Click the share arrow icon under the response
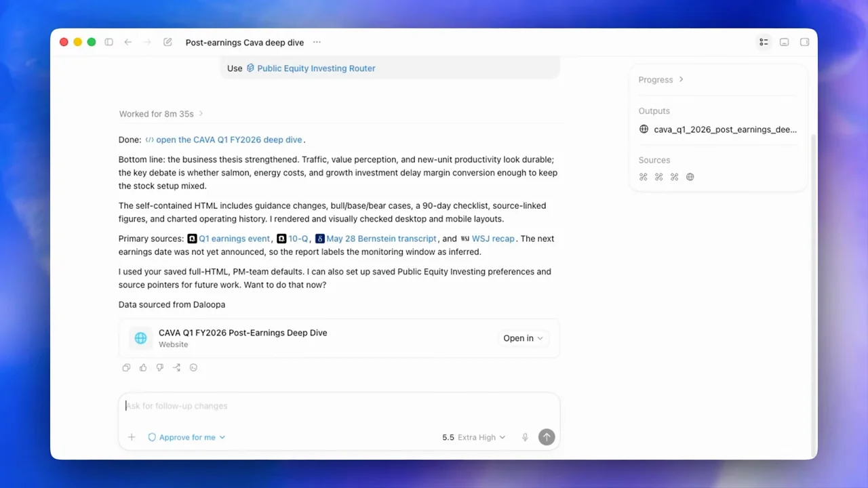 tap(176, 367)
